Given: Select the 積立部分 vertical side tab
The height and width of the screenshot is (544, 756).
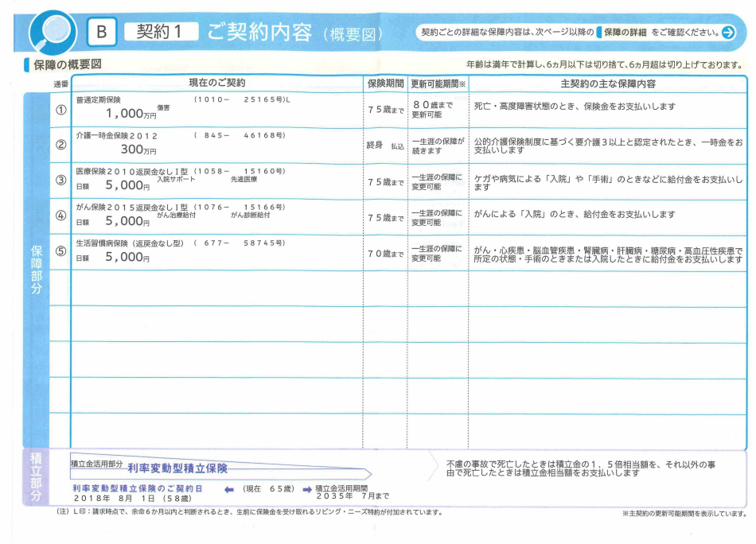Looking at the screenshot, I should 36,477.
